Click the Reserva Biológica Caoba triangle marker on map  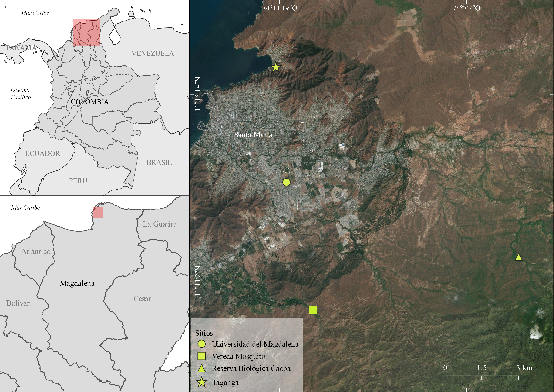pos(518,257)
